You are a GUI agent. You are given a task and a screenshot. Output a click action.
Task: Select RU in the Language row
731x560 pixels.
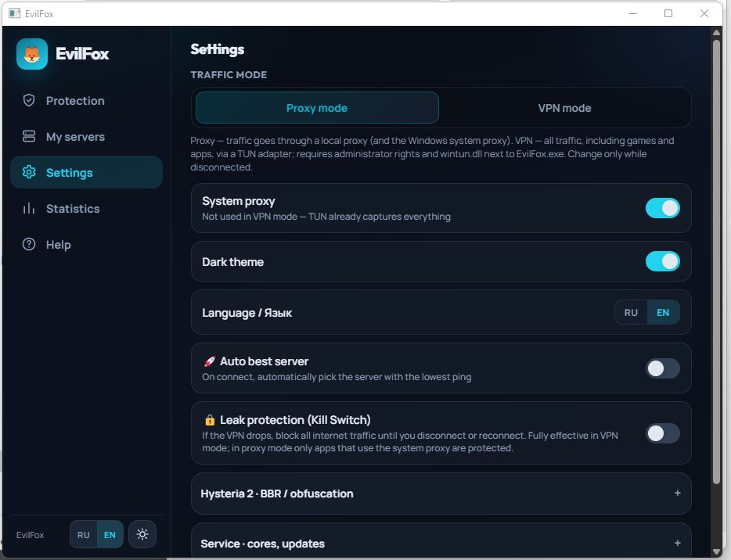[631, 312]
